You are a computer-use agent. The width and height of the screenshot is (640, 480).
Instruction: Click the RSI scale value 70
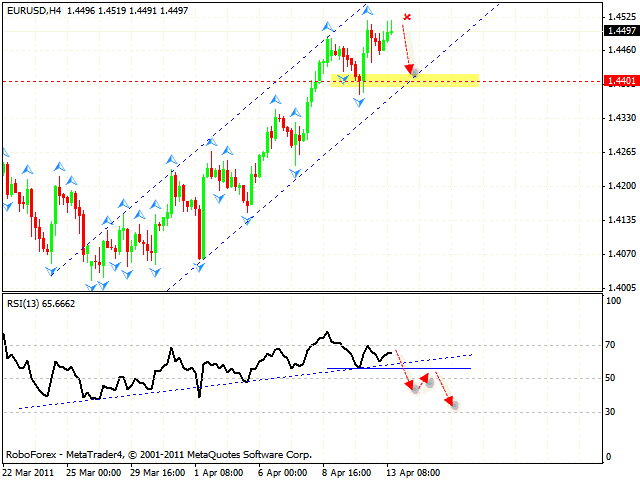tap(610, 345)
